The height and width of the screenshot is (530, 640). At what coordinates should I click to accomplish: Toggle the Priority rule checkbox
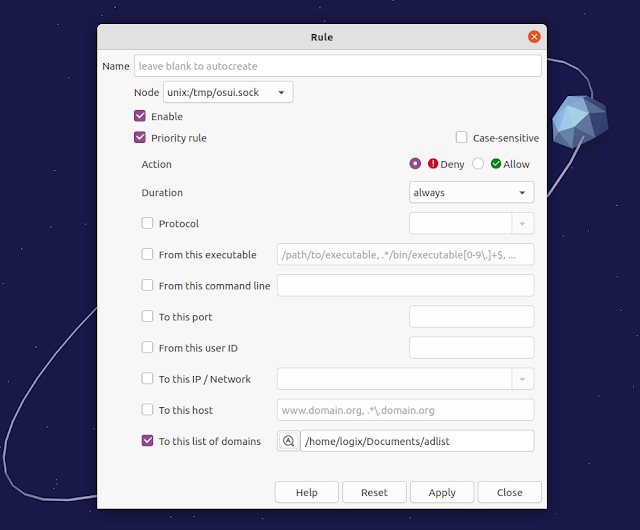click(140, 138)
